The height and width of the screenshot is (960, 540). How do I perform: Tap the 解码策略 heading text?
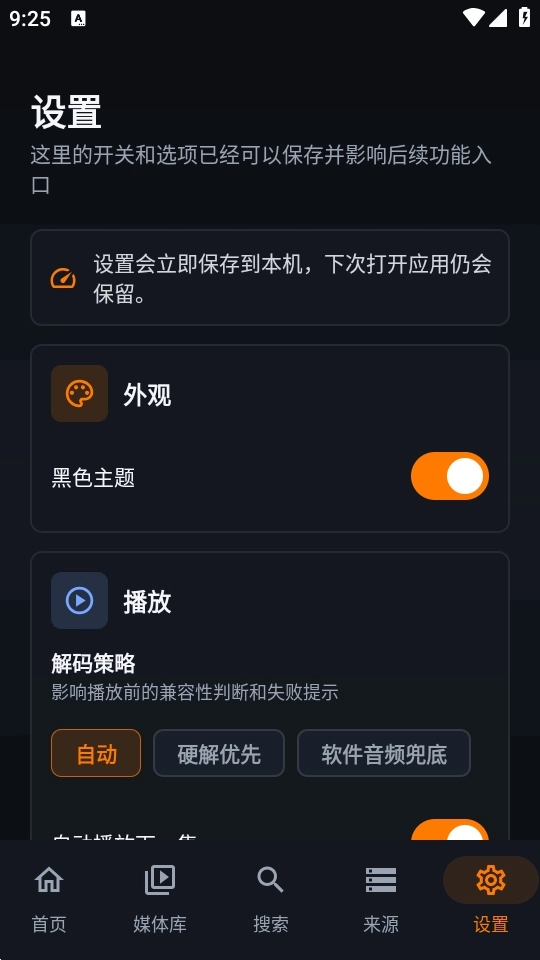click(x=94, y=664)
